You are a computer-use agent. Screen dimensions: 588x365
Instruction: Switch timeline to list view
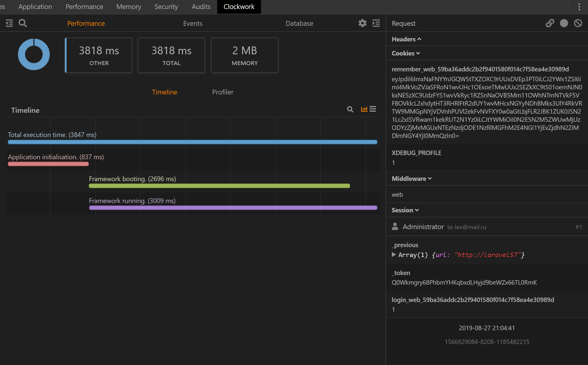click(373, 109)
